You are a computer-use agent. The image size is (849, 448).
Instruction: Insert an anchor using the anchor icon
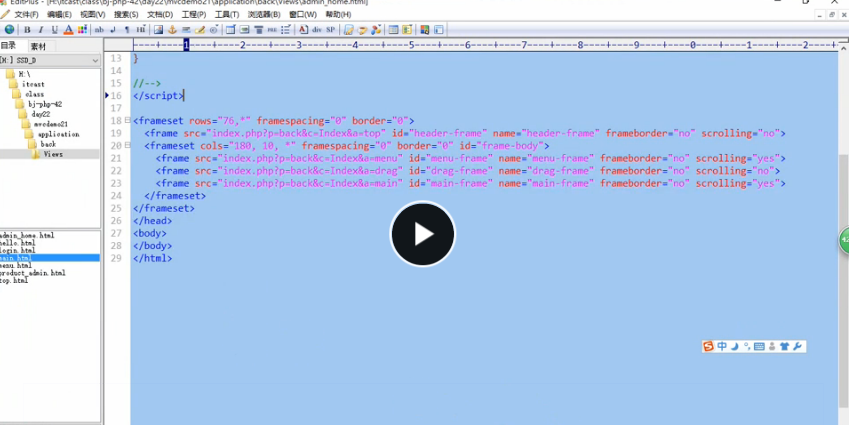click(172, 30)
